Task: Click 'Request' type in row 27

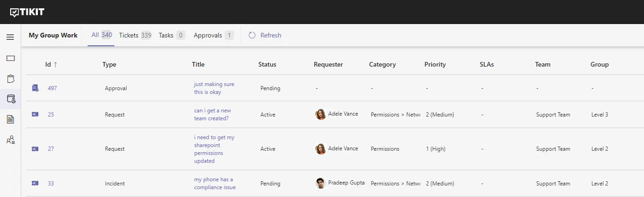Action: click(115, 149)
